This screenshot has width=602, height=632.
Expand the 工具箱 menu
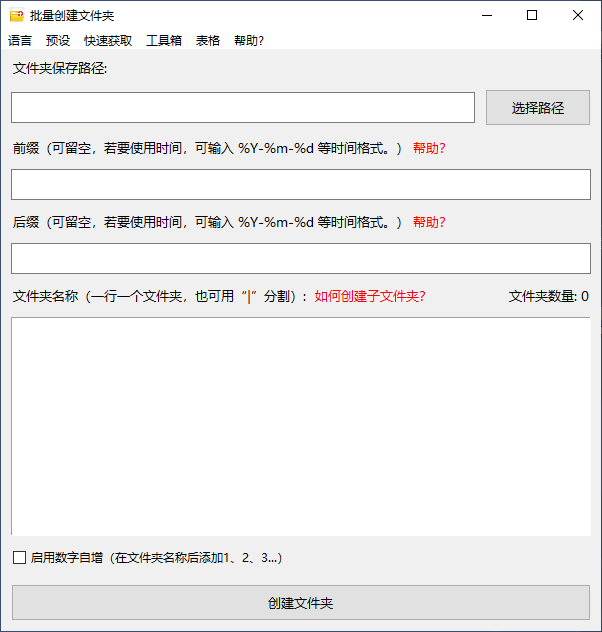coord(164,41)
